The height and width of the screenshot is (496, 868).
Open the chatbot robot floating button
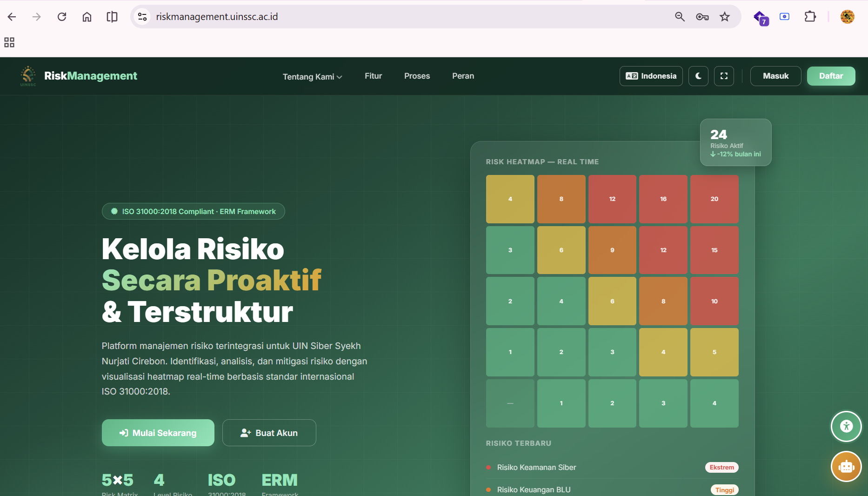[x=846, y=466]
